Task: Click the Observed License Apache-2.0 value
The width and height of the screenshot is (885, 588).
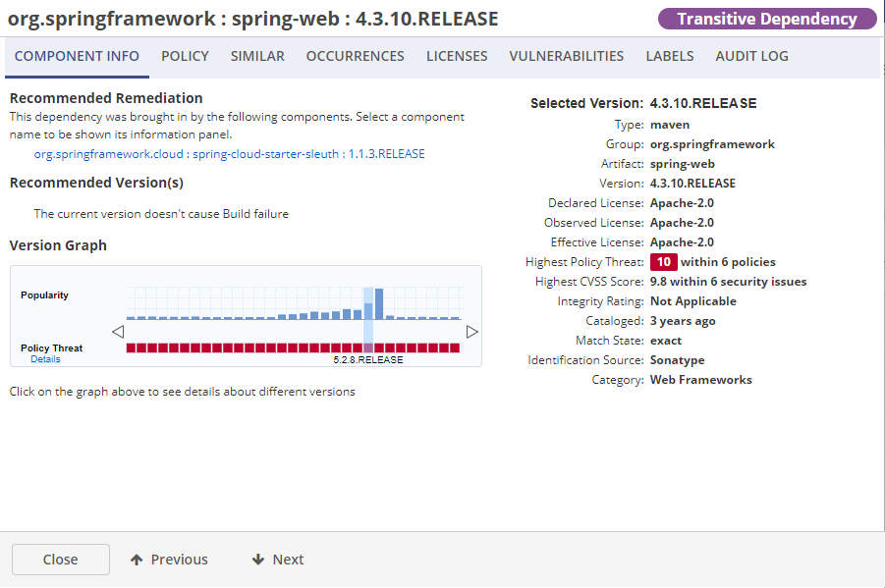Action: 682,223
